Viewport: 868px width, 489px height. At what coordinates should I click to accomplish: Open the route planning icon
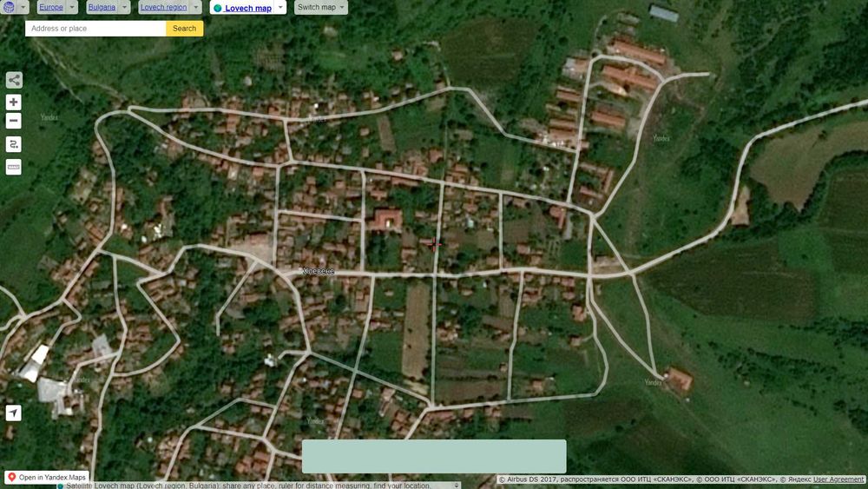(x=14, y=144)
